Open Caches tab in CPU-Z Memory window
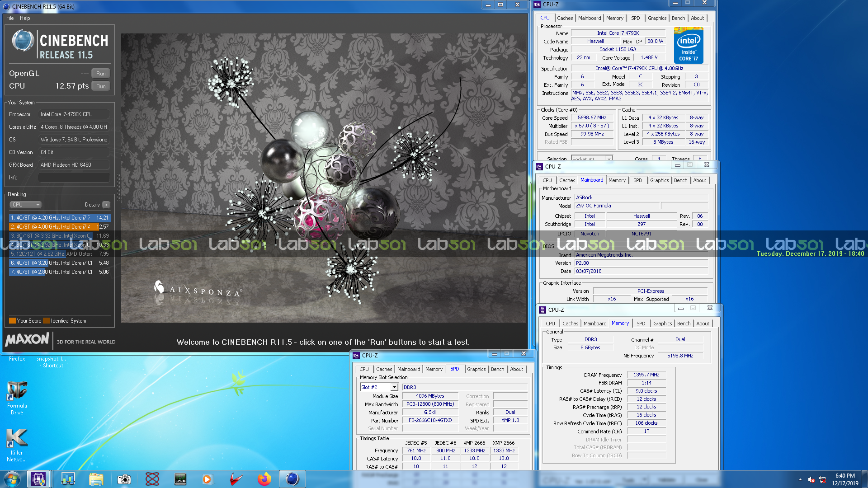 570,324
